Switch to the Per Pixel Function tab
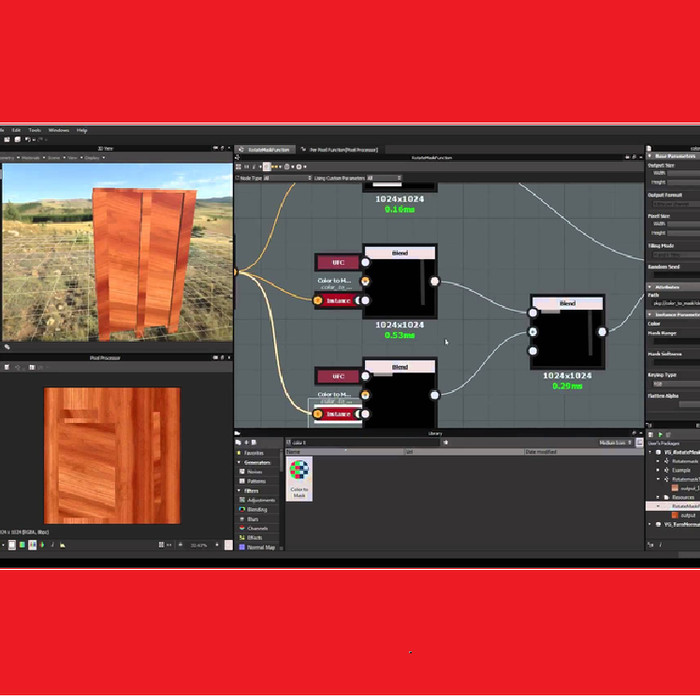This screenshot has width=700, height=700. click(x=343, y=149)
